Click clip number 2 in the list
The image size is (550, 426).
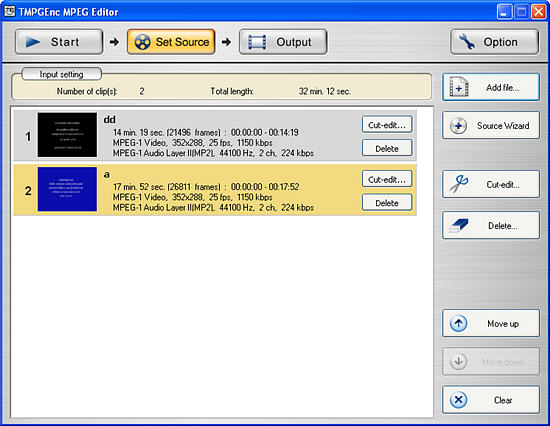point(28,191)
